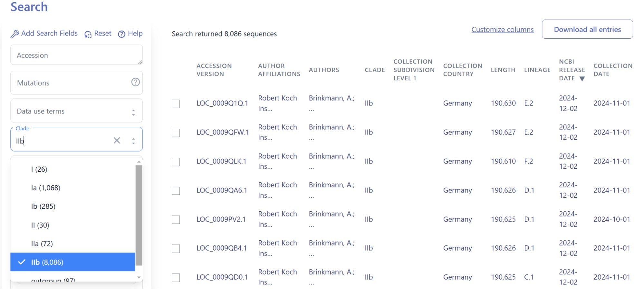Click the wrench icon for Add Search Fields
This screenshot has height=289, width=644.
coord(14,34)
